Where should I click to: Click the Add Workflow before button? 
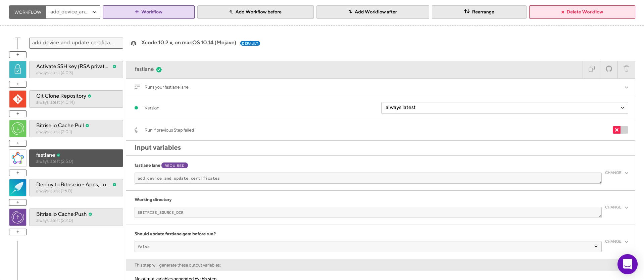pos(255,12)
